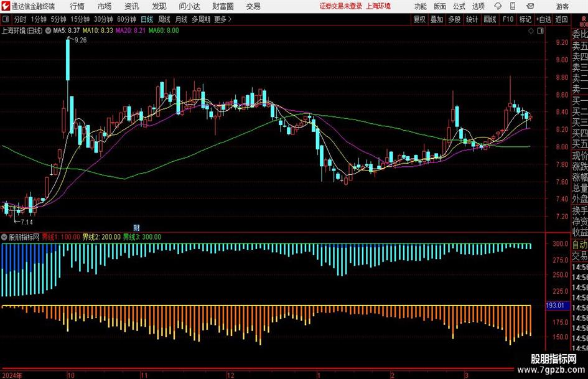Switch to the 15分钟 period tab
The height and width of the screenshot is (379, 588).
pos(80,19)
